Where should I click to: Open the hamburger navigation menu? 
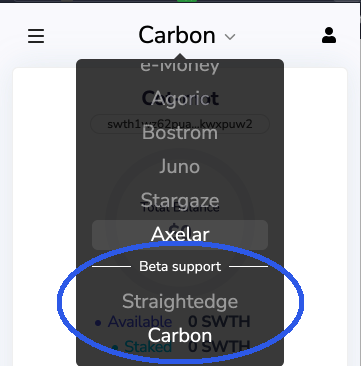[x=36, y=36]
